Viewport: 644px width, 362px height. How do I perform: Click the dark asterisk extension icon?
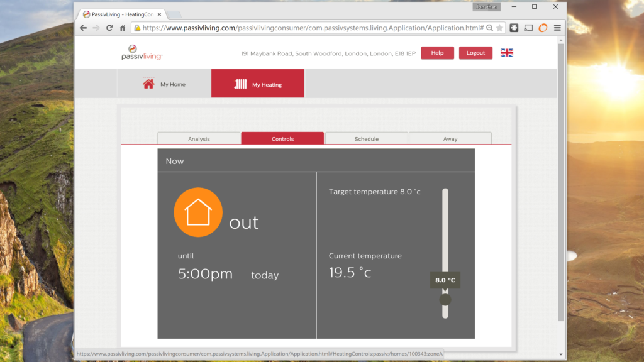[x=514, y=28]
